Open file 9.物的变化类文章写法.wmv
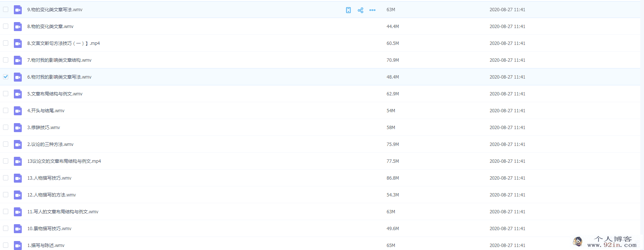644x250 pixels. (55, 10)
